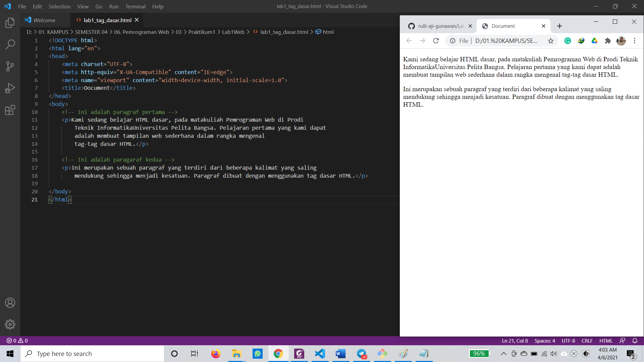Switch to the Welcome tab
This screenshot has width=644, height=362.
[x=44, y=20]
